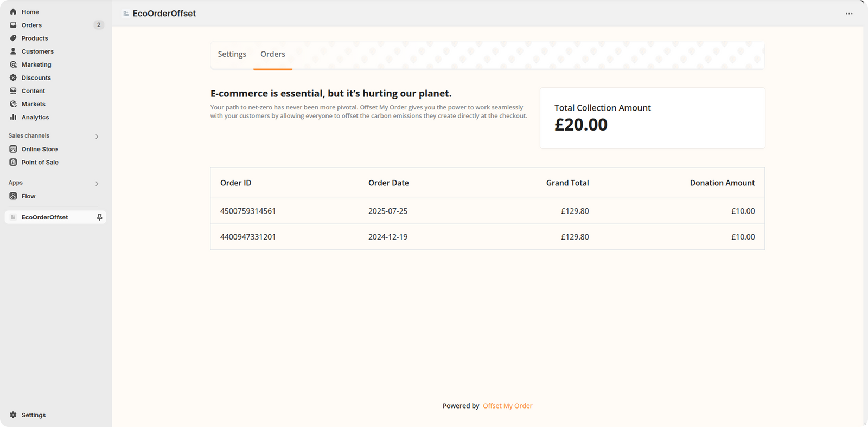Open Discounts via its badge icon

click(x=13, y=78)
